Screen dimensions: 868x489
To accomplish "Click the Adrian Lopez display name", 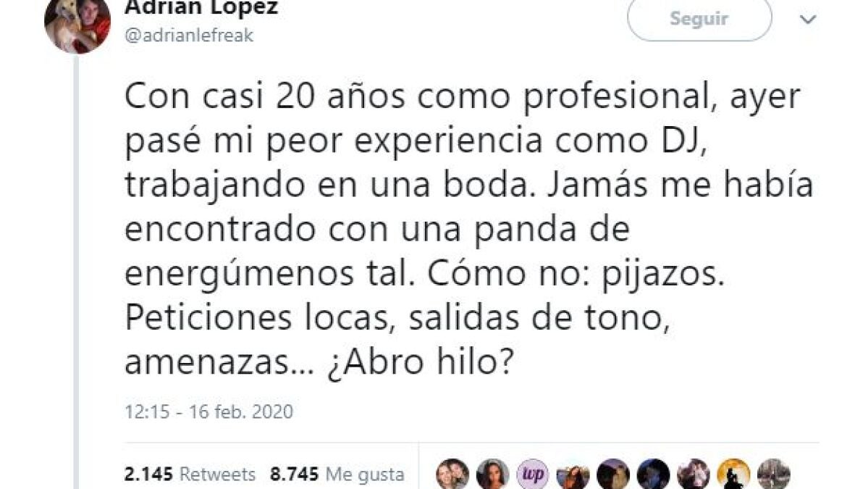I will 201,8.
